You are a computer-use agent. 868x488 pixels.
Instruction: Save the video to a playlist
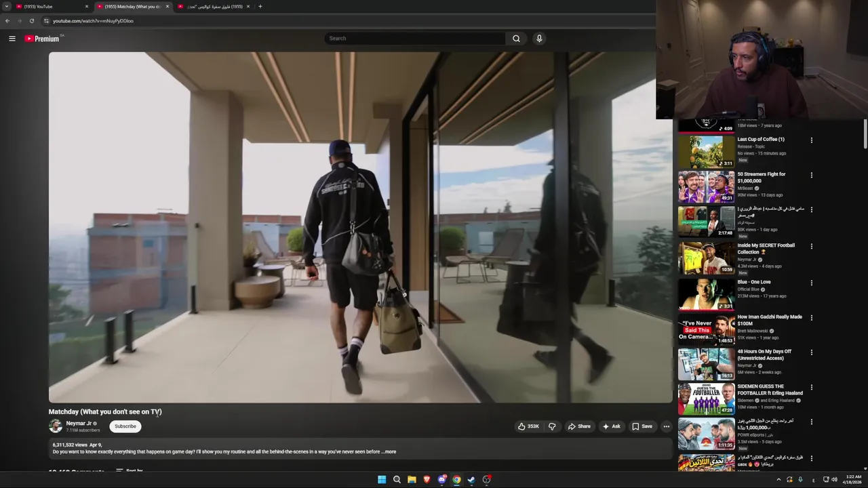[x=642, y=426]
